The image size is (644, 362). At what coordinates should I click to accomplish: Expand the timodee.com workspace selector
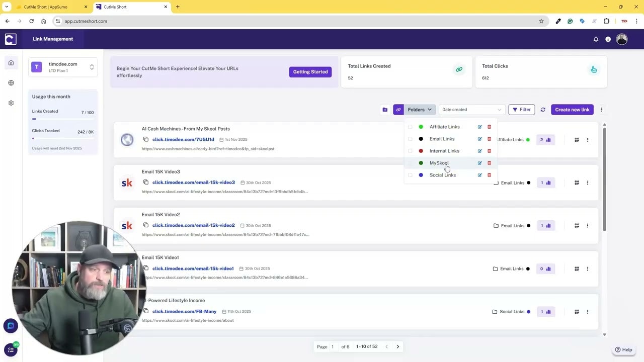(x=63, y=67)
